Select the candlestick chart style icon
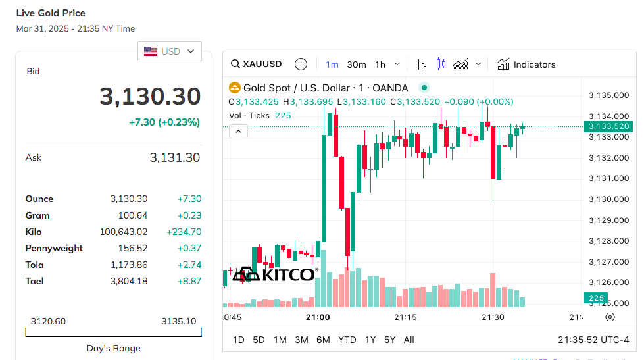This screenshot has width=644, height=360. tap(441, 64)
